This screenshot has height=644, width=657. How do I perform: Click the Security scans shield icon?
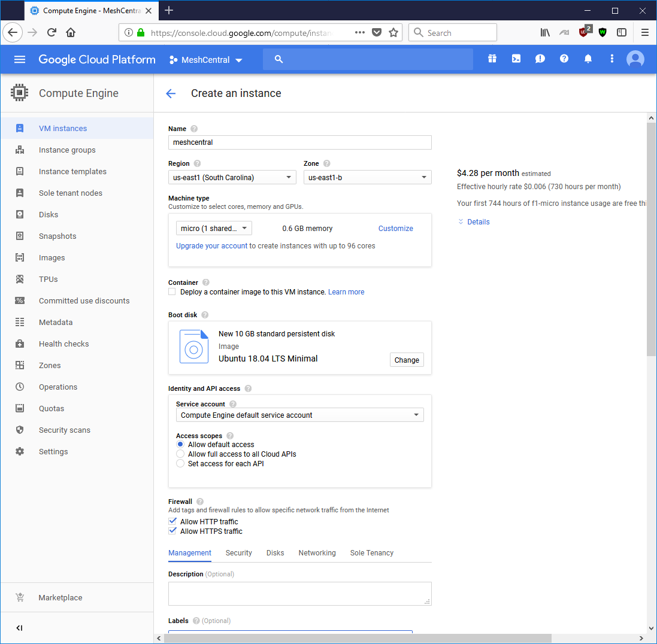tap(20, 430)
